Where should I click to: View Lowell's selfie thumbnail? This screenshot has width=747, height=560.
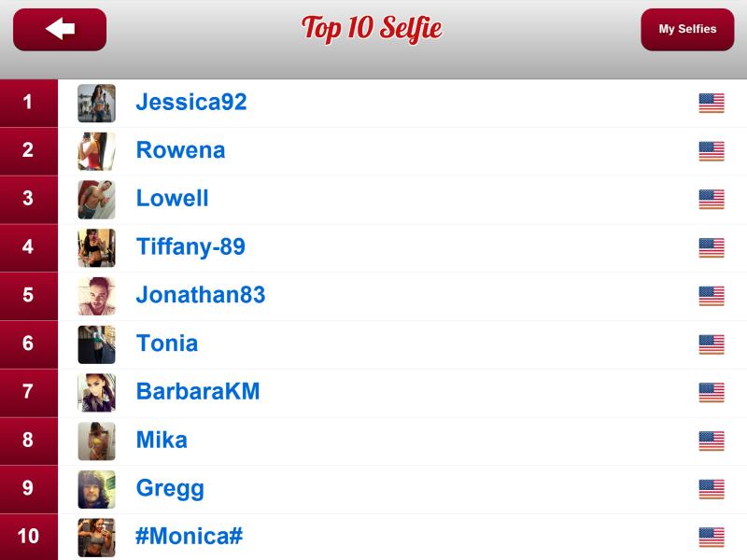tap(96, 199)
